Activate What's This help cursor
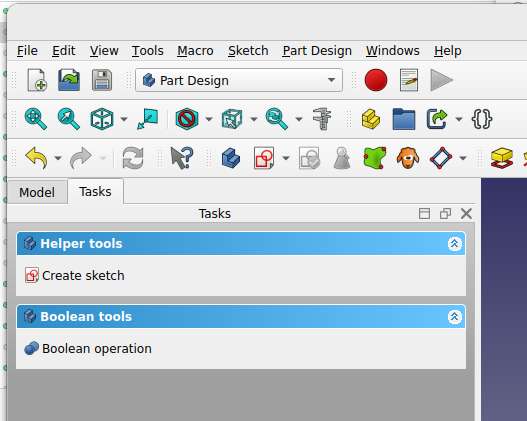Image resolution: width=527 pixels, height=421 pixels. point(182,158)
